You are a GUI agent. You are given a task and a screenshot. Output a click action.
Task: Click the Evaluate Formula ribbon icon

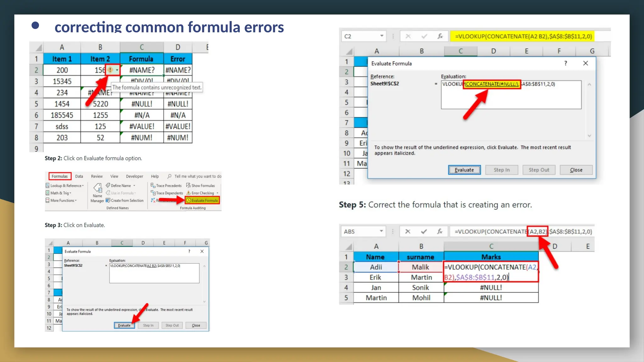(x=189, y=200)
